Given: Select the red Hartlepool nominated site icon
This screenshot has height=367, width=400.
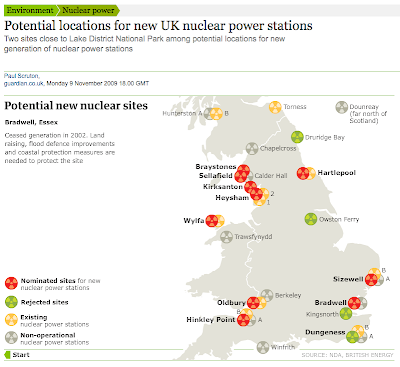Looking at the screenshot, I should 303,174.
